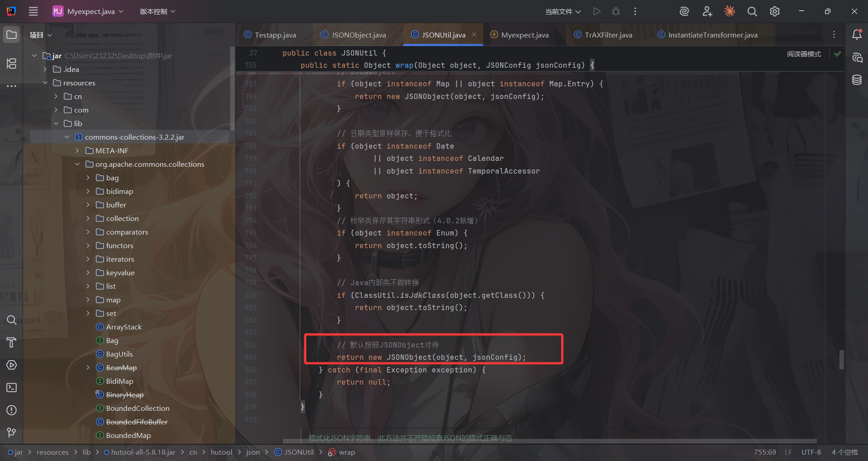Toggle the Project tool window folder icon
This screenshot has height=461, width=868.
pos(12,35)
